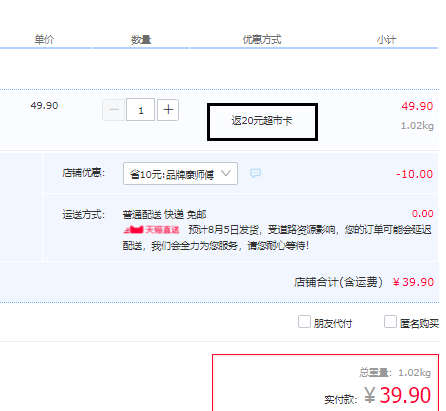Click the plus quantity button
Image resolution: width=446 pixels, height=411 pixels.
(168, 110)
